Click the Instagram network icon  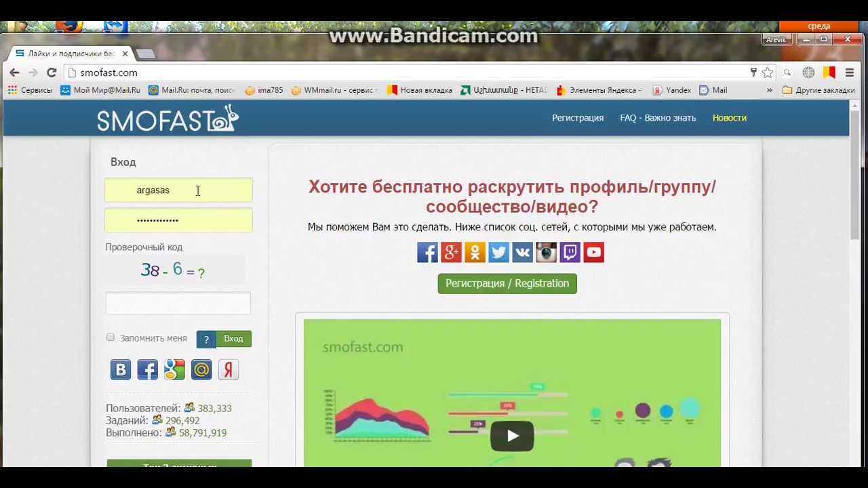tap(546, 252)
